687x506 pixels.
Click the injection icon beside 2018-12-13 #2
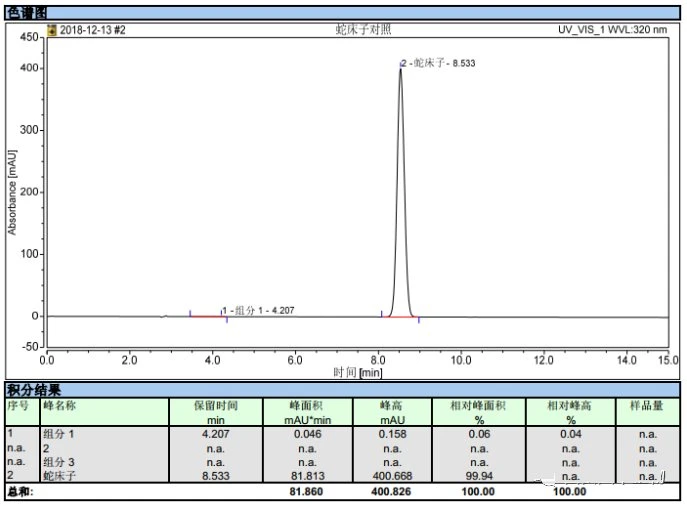[x=52, y=30]
